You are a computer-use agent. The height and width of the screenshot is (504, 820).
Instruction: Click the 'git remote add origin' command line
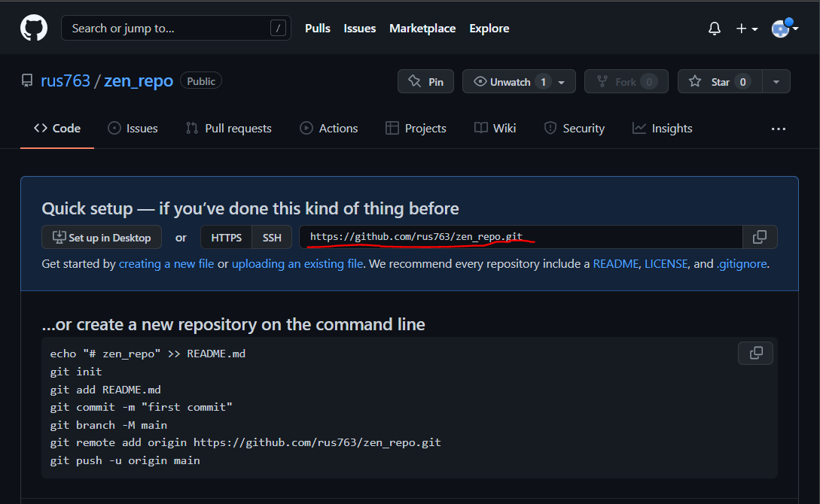tap(245, 442)
